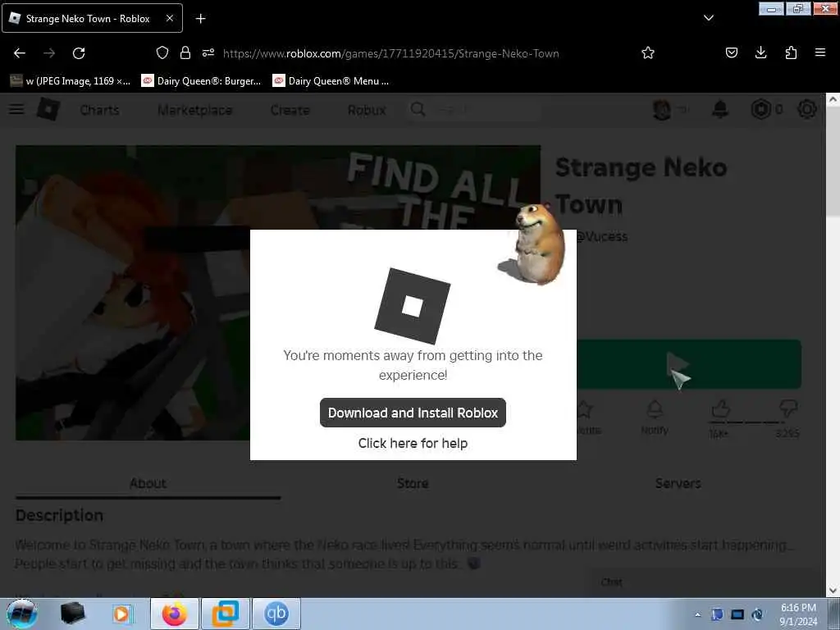The height and width of the screenshot is (630, 840).
Task: Click the black box taskbar icon
Action: pyautogui.click(x=72, y=614)
